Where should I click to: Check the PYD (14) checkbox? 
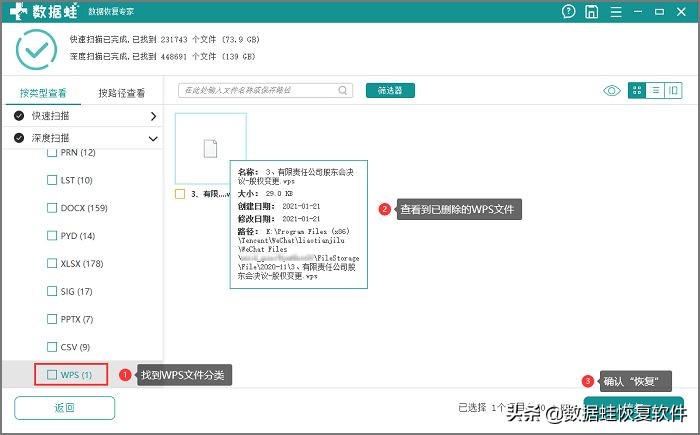click(x=52, y=236)
